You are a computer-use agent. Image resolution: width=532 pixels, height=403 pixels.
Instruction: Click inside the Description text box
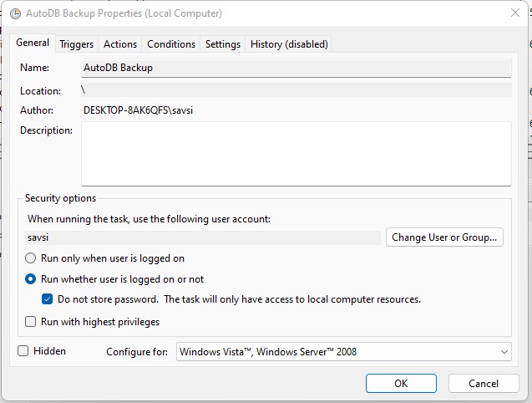pyautogui.click(x=296, y=154)
